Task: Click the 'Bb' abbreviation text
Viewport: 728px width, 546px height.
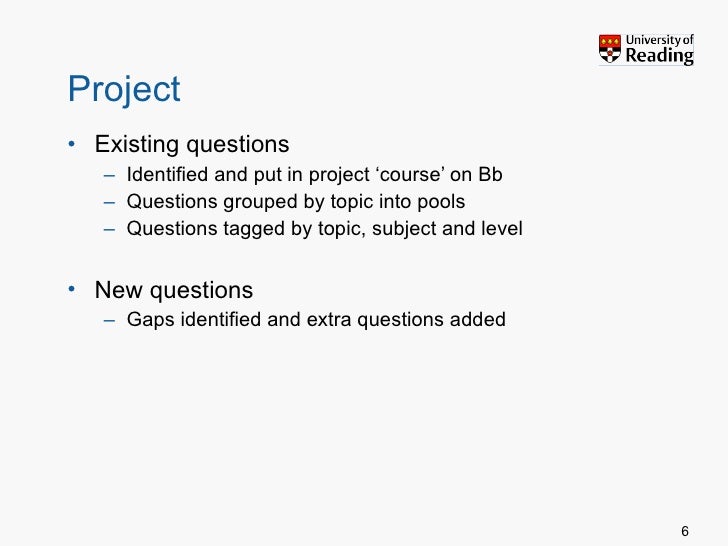Action: pyautogui.click(x=490, y=175)
